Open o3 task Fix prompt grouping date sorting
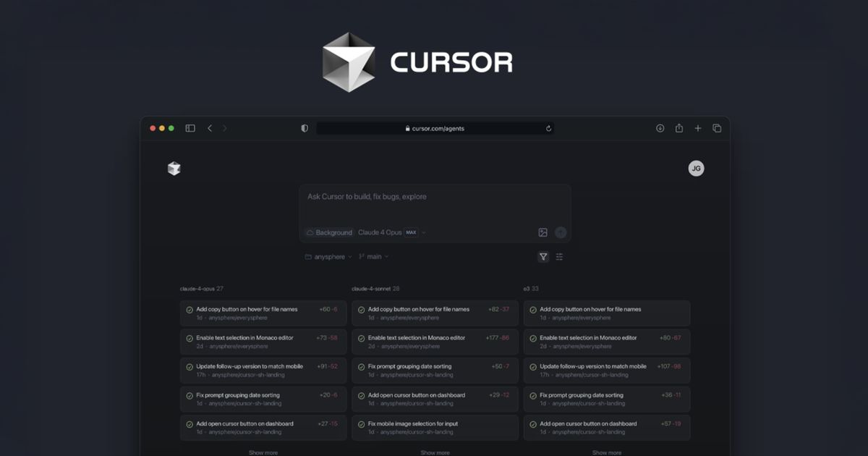Screen dimensions: 868x456 [607, 399]
